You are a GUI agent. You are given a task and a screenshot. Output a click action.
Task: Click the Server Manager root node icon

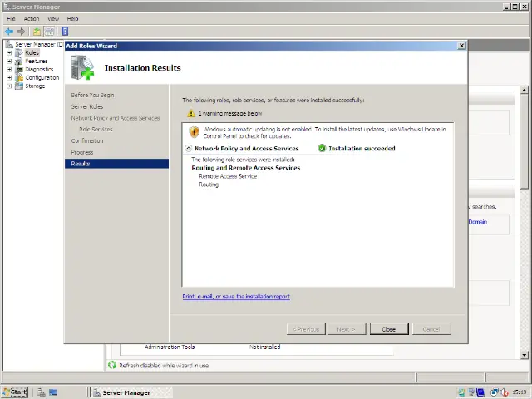(x=9, y=44)
